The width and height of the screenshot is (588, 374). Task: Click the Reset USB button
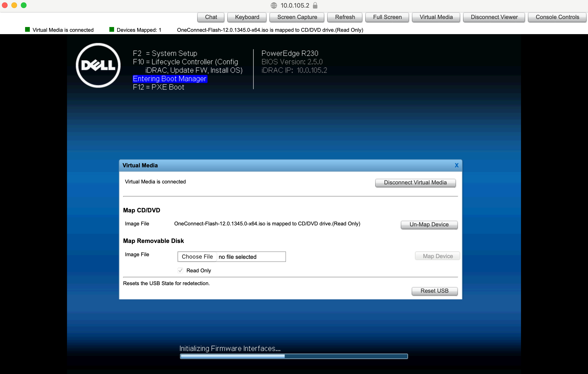(x=434, y=291)
